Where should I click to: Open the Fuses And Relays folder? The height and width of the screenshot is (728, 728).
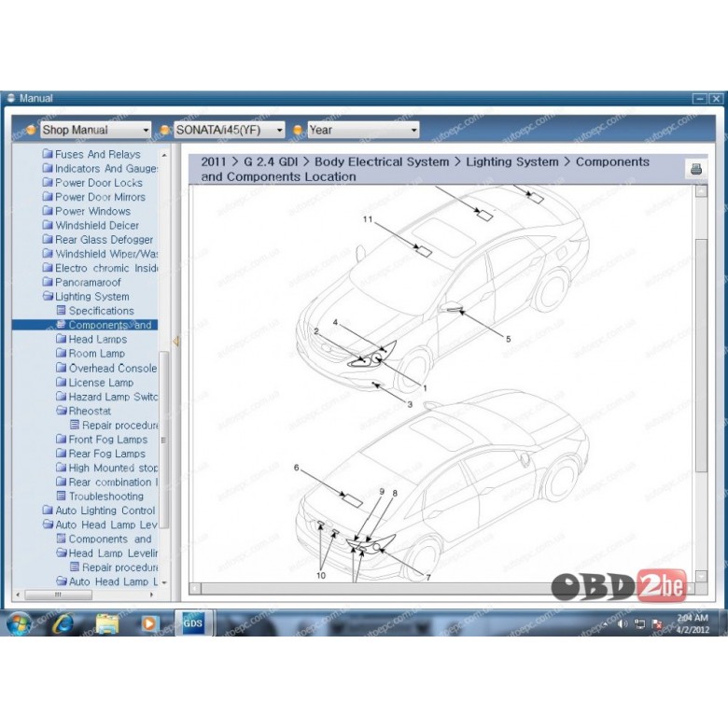point(91,154)
